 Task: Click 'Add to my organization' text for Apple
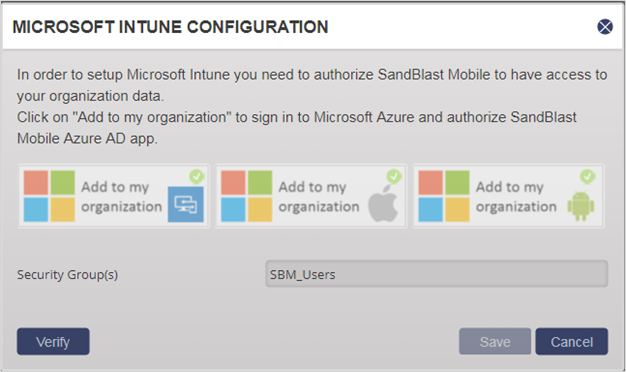pos(319,196)
